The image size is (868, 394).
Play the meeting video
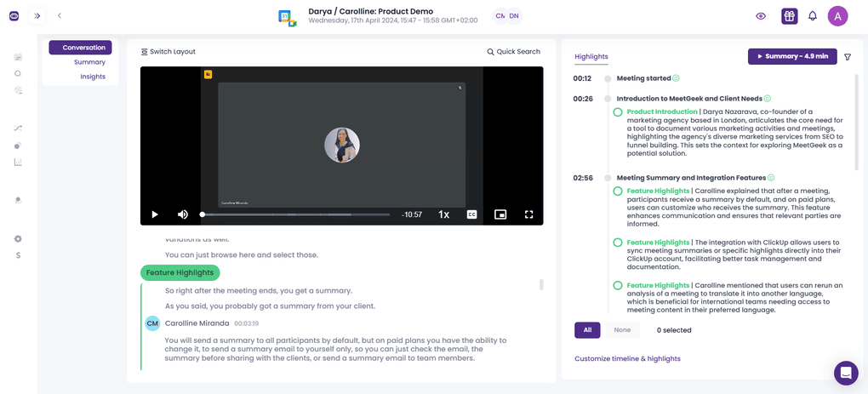click(155, 214)
